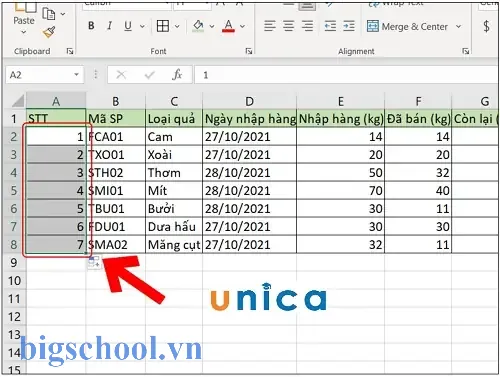Toggle Bold formatting
The height and width of the screenshot is (377, 500).
pyautogui.click(x=91, y=26)
